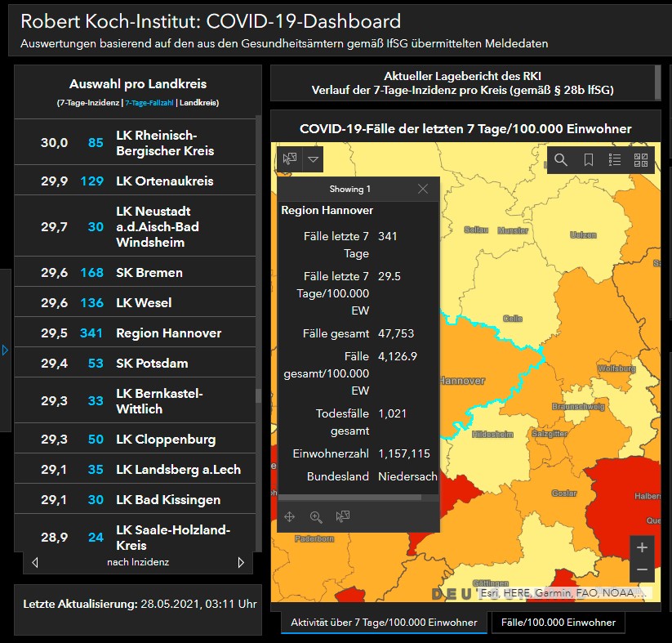Open the basemap gallery grid icon

[641, 160]
